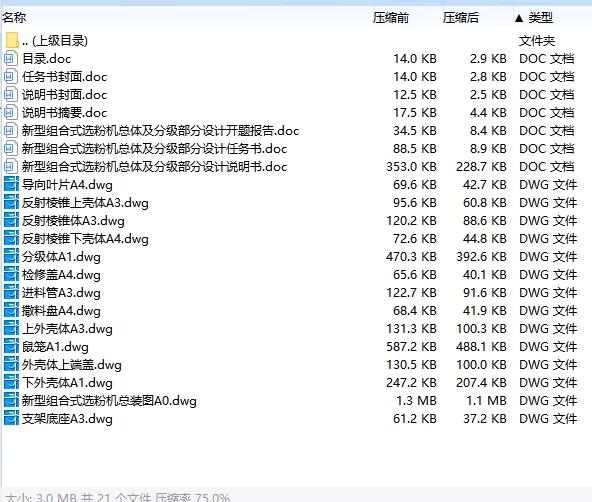Select the file name 反射棱锥上壳体A3.dwg

(x=85, y=203)
